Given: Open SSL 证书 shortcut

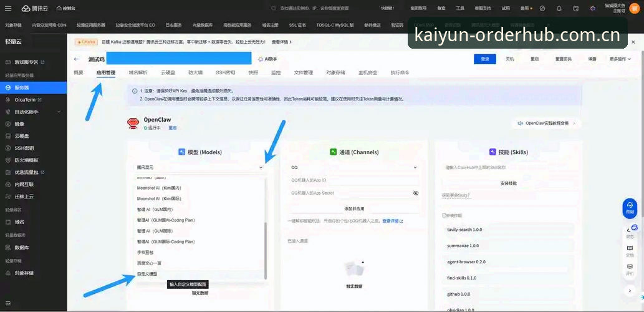Looking at the screenshot, I should click(x=297, y=25).
